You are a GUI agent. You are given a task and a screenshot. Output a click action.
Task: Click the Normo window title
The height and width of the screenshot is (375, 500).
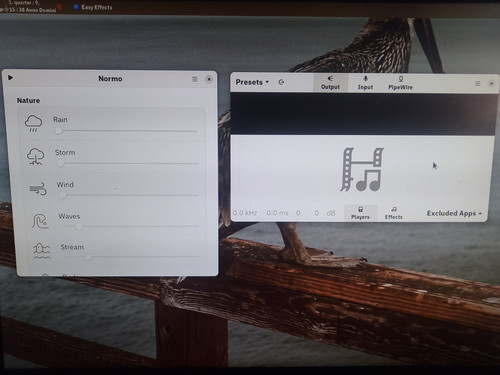click(x=110, y=79)
